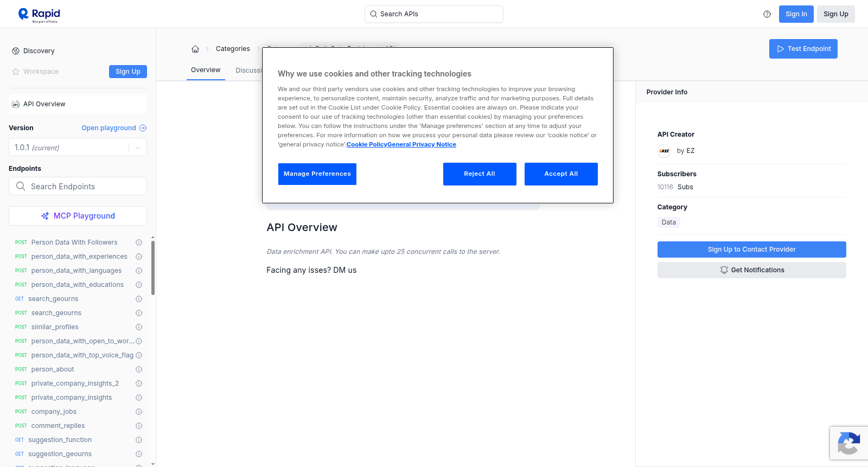
Task: Show info for GET search_geourns
Action: (x=139, y=299)
